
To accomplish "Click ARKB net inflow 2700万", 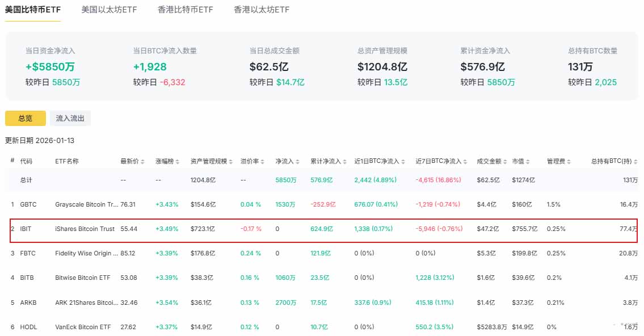I will tap(286, 303).
